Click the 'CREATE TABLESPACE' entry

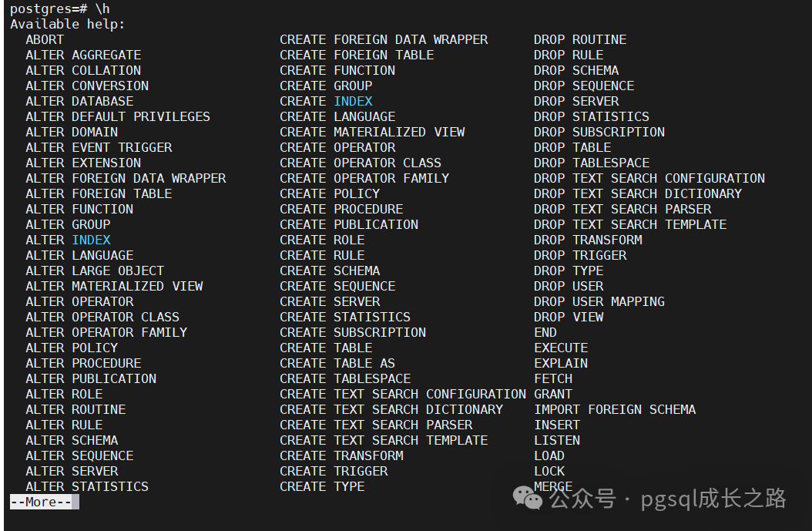(345, 378)
